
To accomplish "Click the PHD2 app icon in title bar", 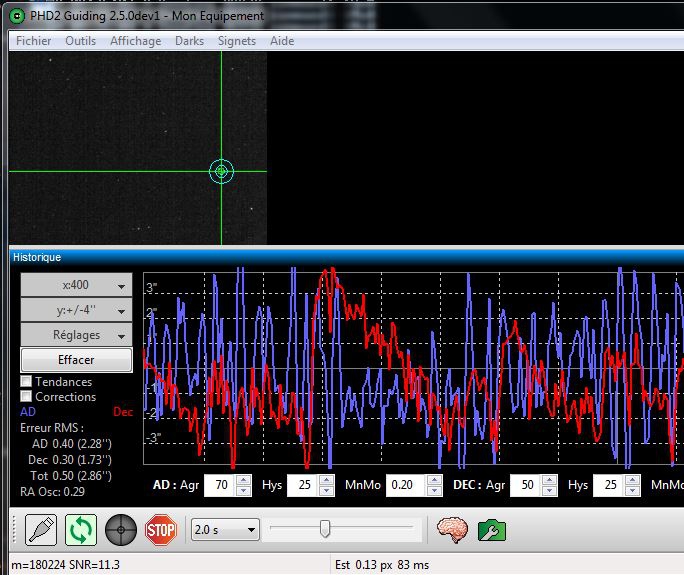I will pyautogui.click(x=17, y=16).
